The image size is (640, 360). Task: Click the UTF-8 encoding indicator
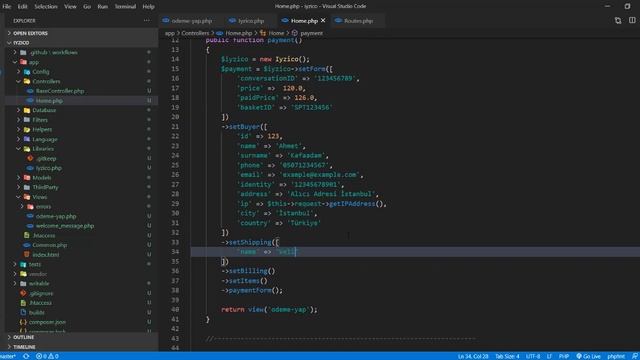533,356
